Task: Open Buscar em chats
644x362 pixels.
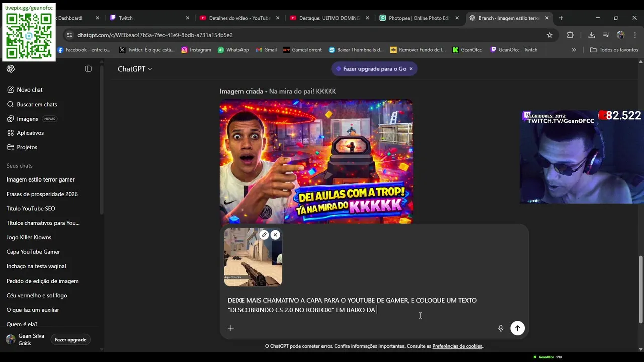Action: coord(37,104)
